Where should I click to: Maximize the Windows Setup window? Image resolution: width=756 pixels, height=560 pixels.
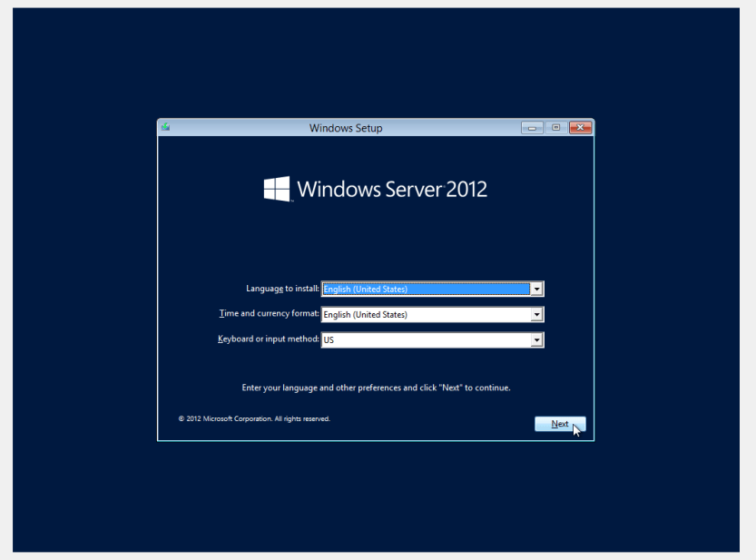coord(555,128)
